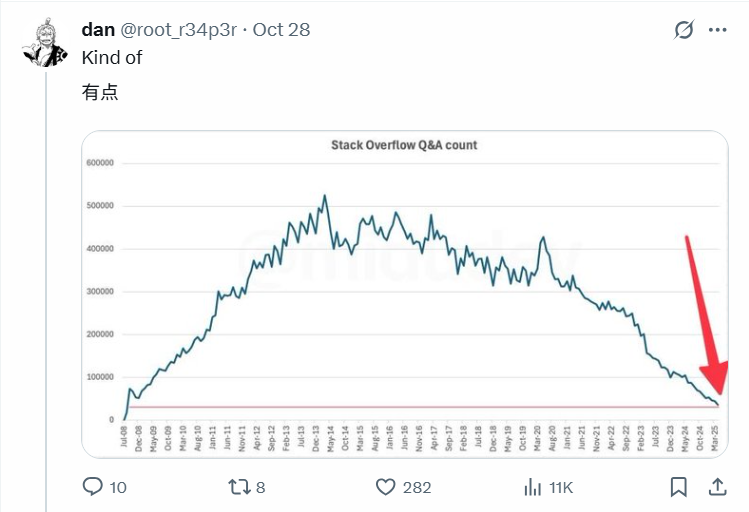
Task: Click the repost count of 8
Action: 261,488
